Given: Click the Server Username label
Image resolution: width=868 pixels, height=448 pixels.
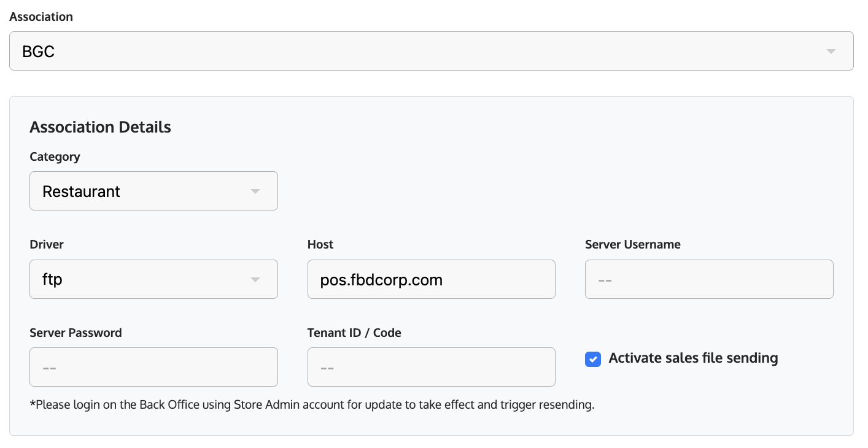Looking at the screenshot, I should (x=632, y=244).
